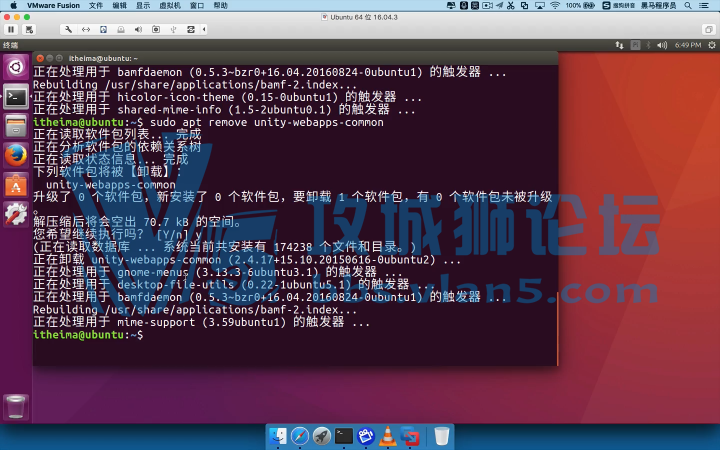Open the macOS Dock Trash
Image resolution: width=720 pixels, height=450 pixels.
tap(441, 436)
